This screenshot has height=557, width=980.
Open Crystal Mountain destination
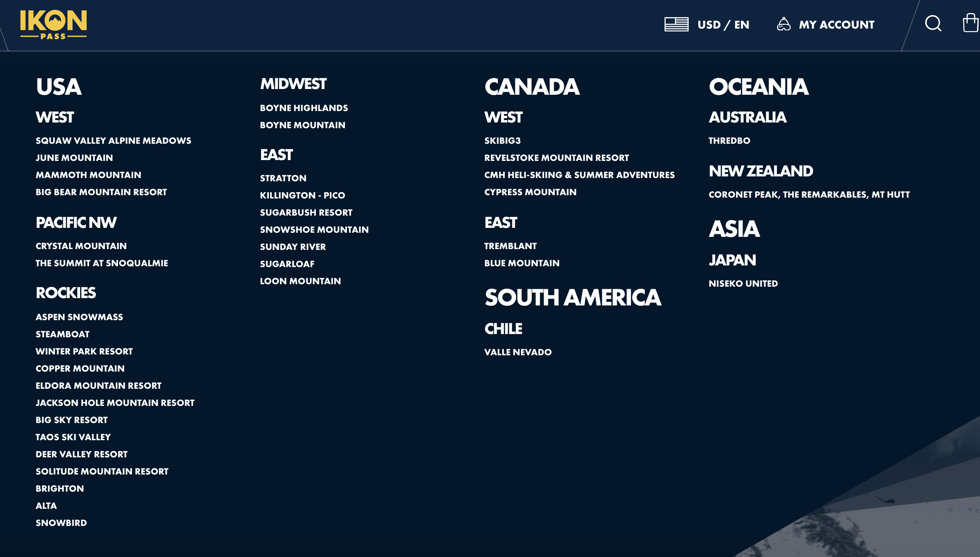tap(81, 246)
